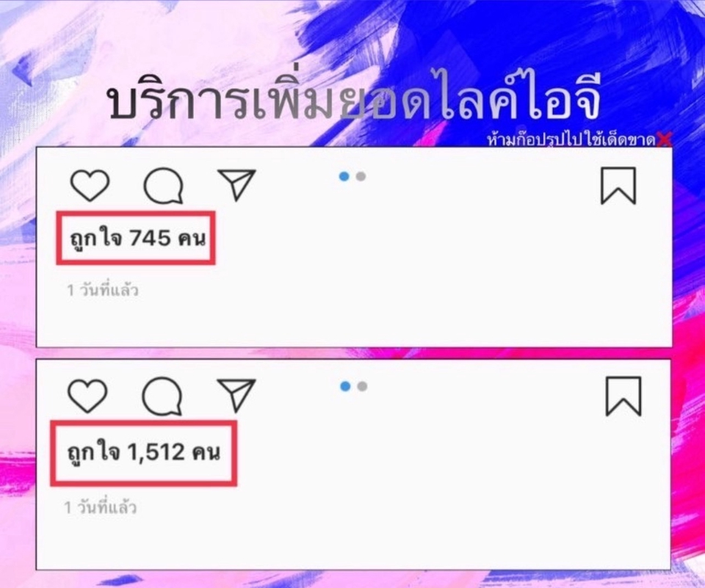
Task: Like the bottom post with heart icon
Action: click(x=87, y=396)
